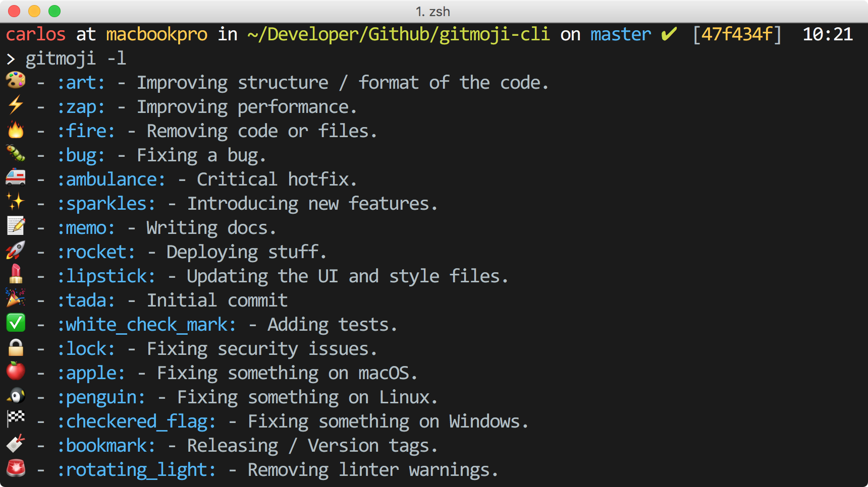The width and height of the screenshot is (868, 487).
Task: Click 'Adding tests.' description
Action: (x=333, y=325)
